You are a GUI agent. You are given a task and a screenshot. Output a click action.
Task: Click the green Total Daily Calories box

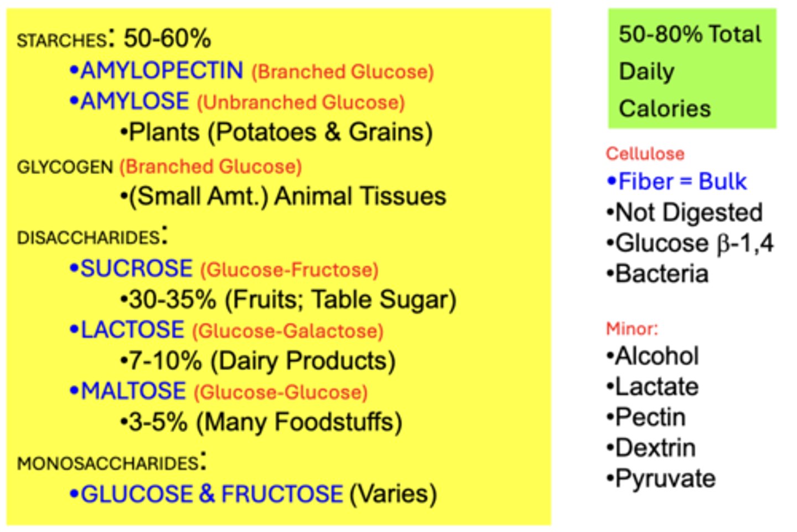[x=691, y=69]
